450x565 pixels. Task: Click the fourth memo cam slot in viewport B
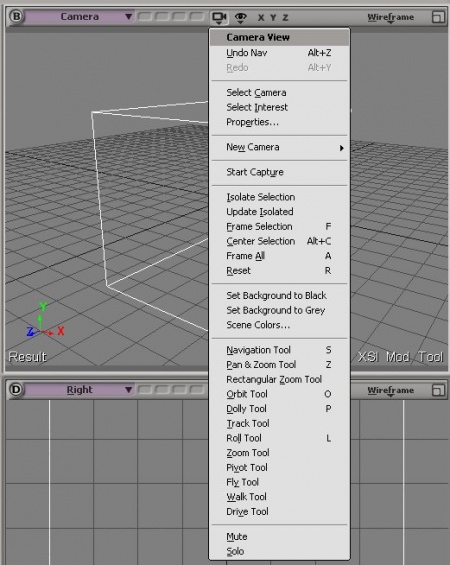click(197, 17)
